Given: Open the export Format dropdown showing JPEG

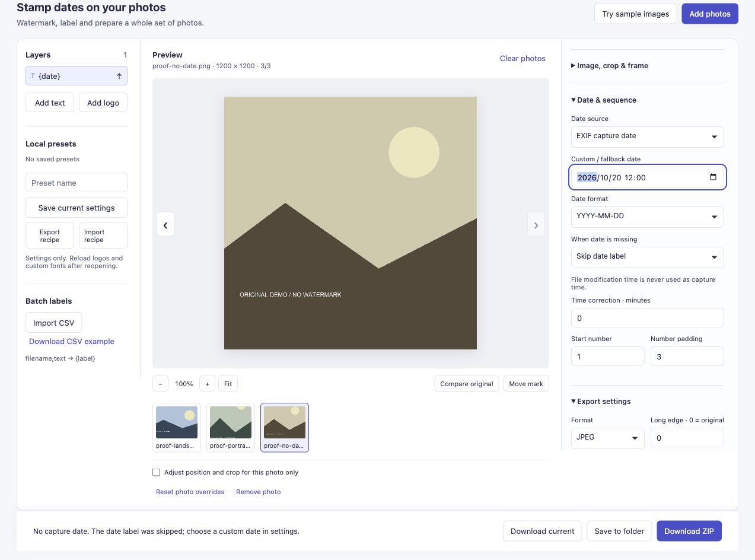Looking at the screenshot, I should click(607, 438).
